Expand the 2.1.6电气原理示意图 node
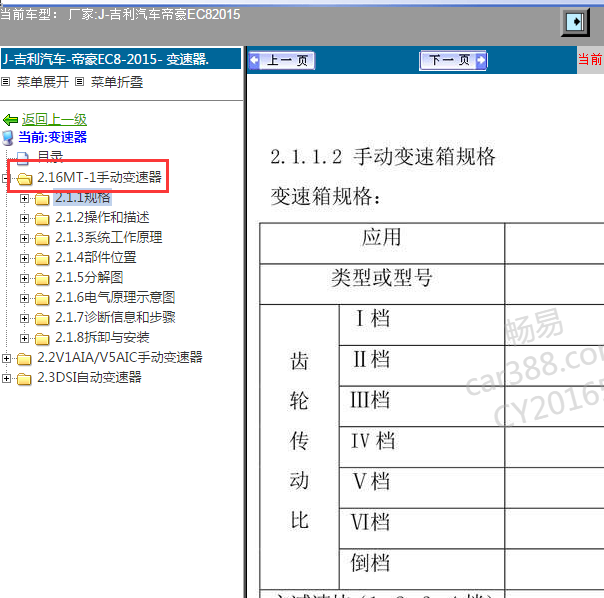Viewport: 604px width, 598px height. pos(24,298)
